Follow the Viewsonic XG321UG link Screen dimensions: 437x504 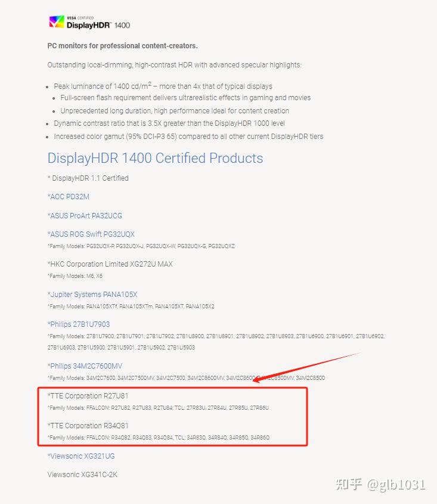pos(81,456)
